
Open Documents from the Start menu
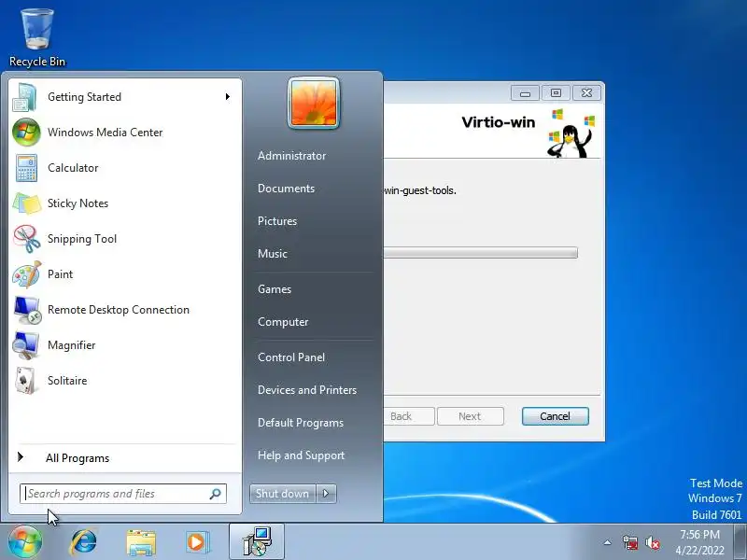[286, 189]
